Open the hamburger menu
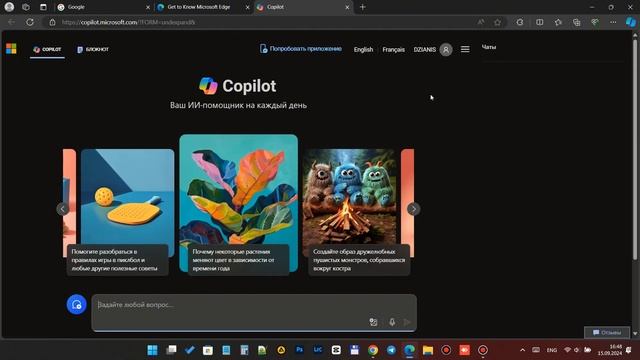 coord(465,49)
